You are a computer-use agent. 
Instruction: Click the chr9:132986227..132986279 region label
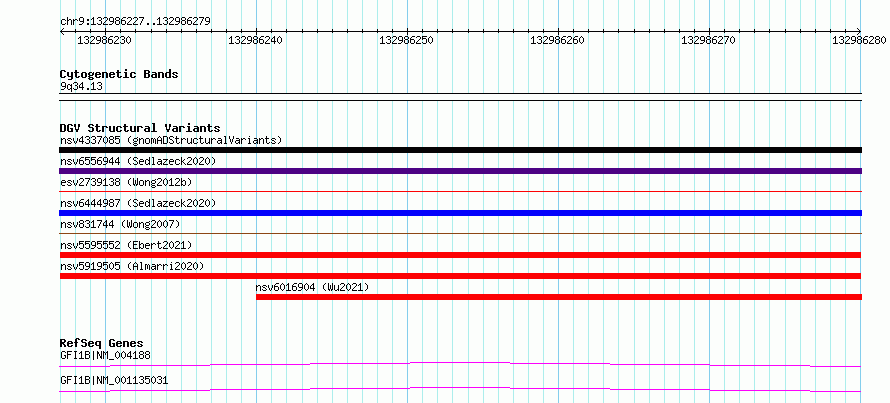[135, 22]
